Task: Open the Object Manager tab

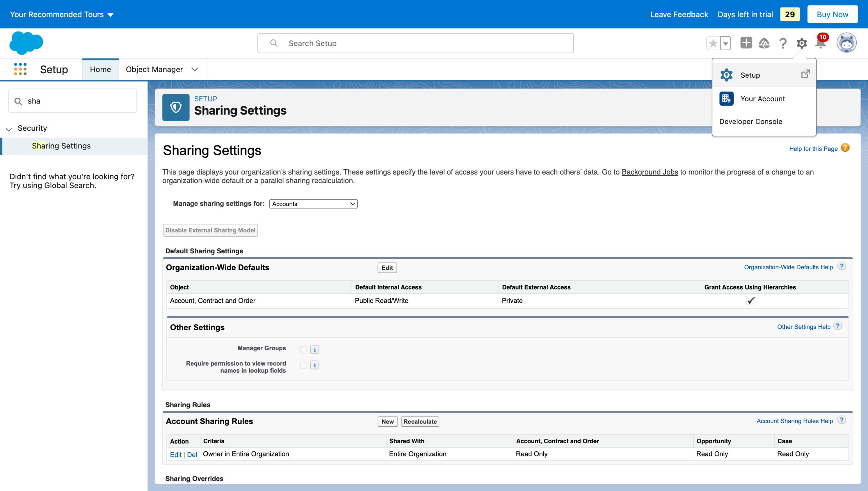Action: tap(154, 70)
